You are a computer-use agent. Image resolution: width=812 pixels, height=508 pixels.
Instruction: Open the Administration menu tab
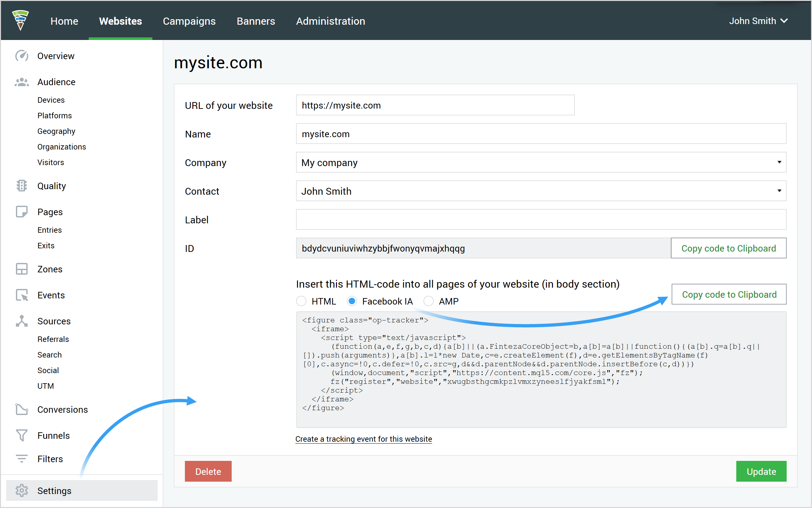tap(330, 20)
